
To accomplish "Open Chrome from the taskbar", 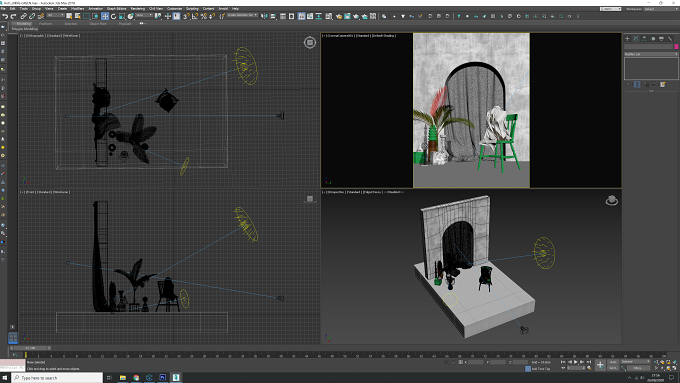I will coord(136,378).
